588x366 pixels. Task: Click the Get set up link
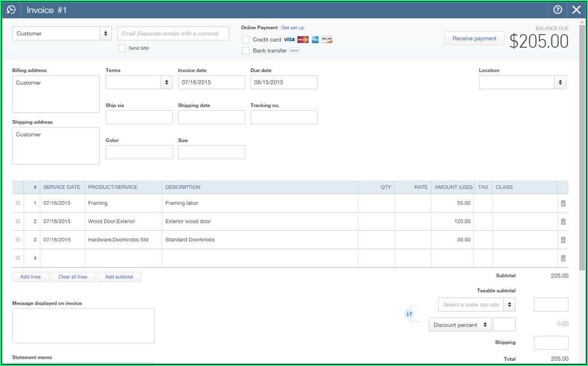pyautogui.click(x=292, y=28)
